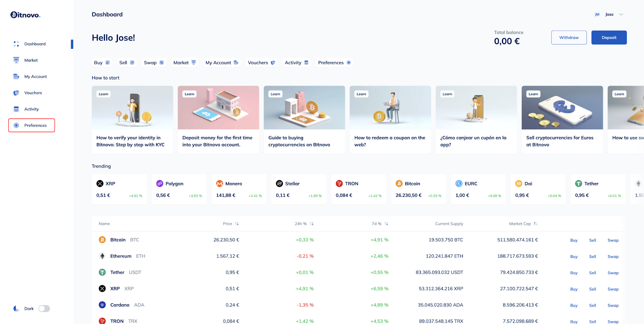This screenshot has height=324, width=644.
Task: Click the Tether icon in the table row
Action: click(102, 272)
